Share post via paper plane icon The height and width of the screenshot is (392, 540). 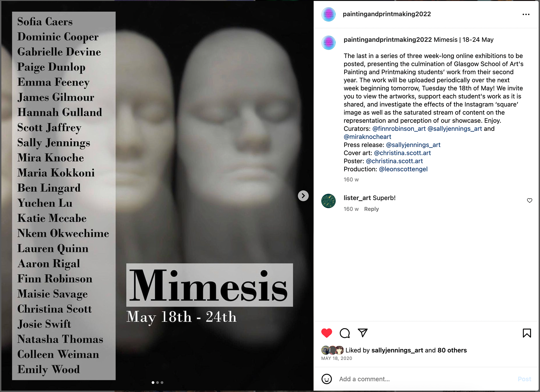pyautogui.click(x=363, y=333)
